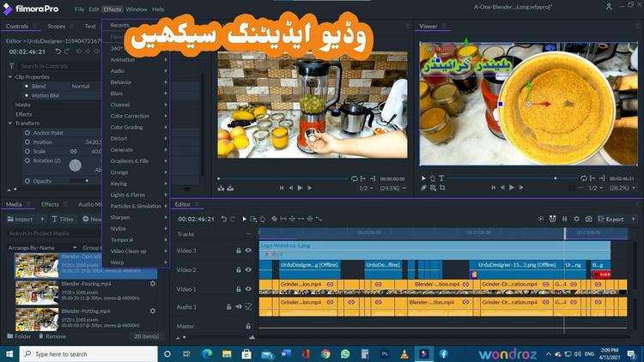Lock the Master track
The image size is (644, 362).
point(248,326)
